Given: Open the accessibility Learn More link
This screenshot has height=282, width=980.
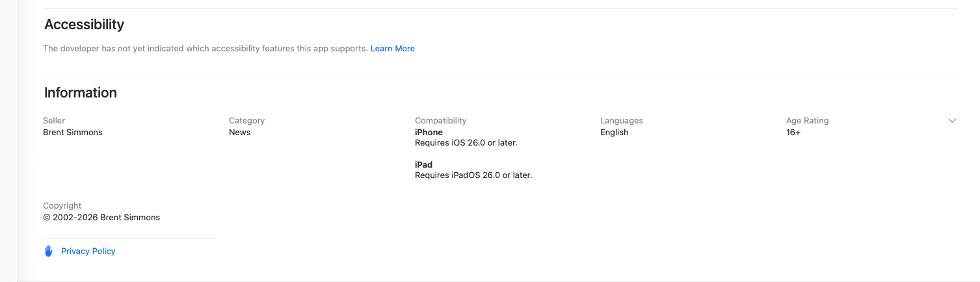Looking at the screenshot, I should 392,49.
